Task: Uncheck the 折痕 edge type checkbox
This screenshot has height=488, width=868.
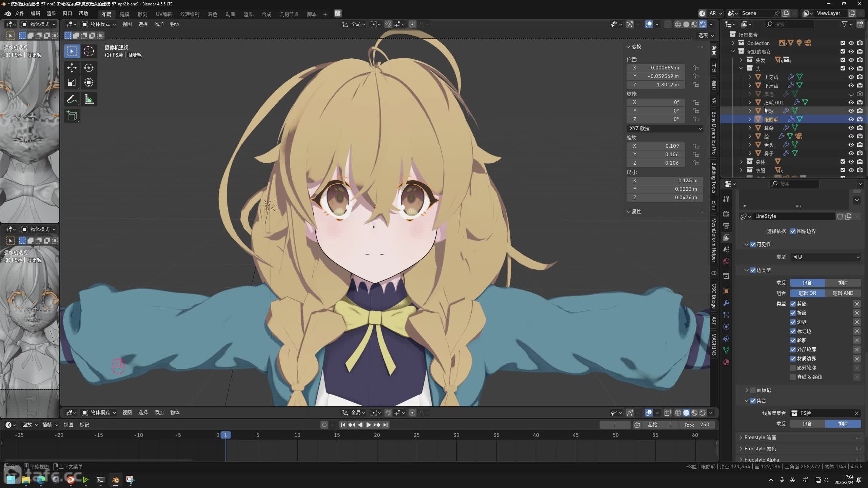Action: [793, 313]
